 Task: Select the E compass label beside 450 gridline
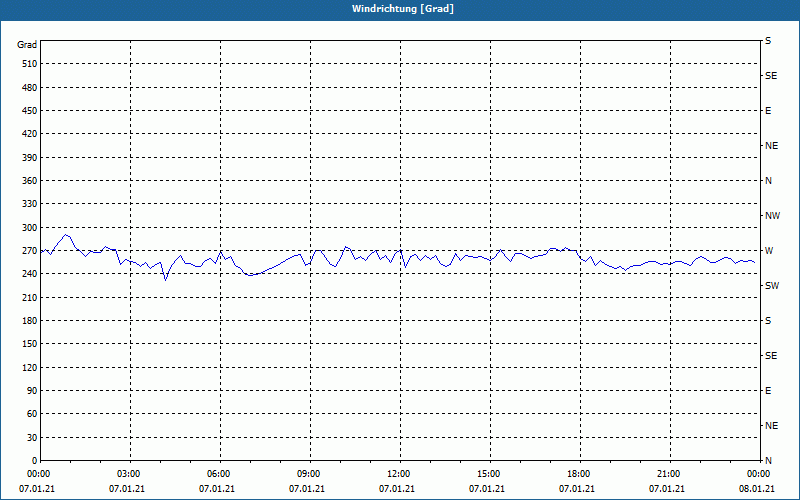coord(768,111)
